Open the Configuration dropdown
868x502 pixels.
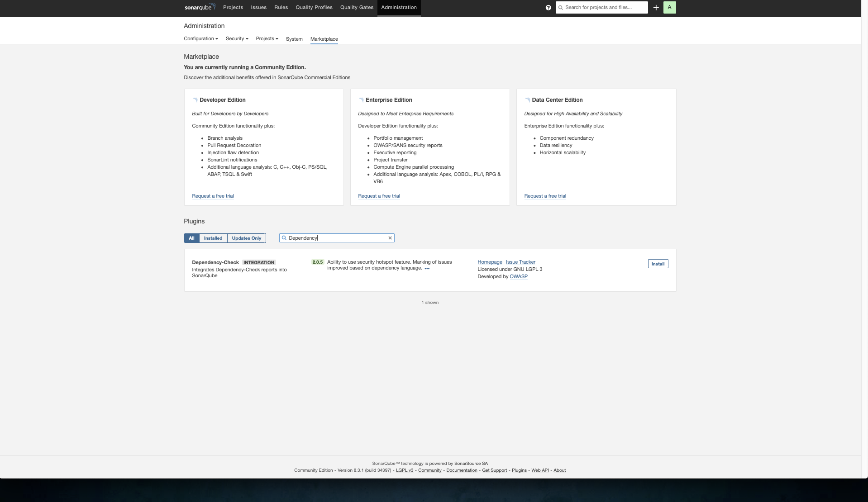click(201, 39)
